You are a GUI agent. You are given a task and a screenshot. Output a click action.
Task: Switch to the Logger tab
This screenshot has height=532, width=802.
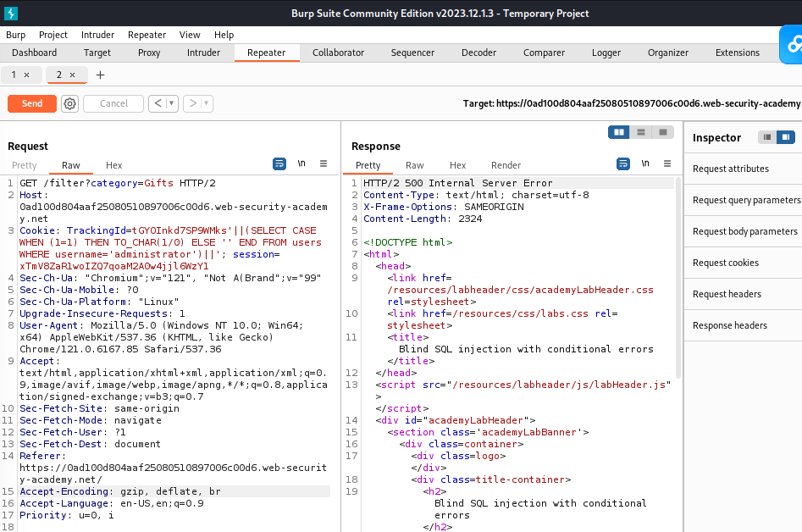coord(606,53)
